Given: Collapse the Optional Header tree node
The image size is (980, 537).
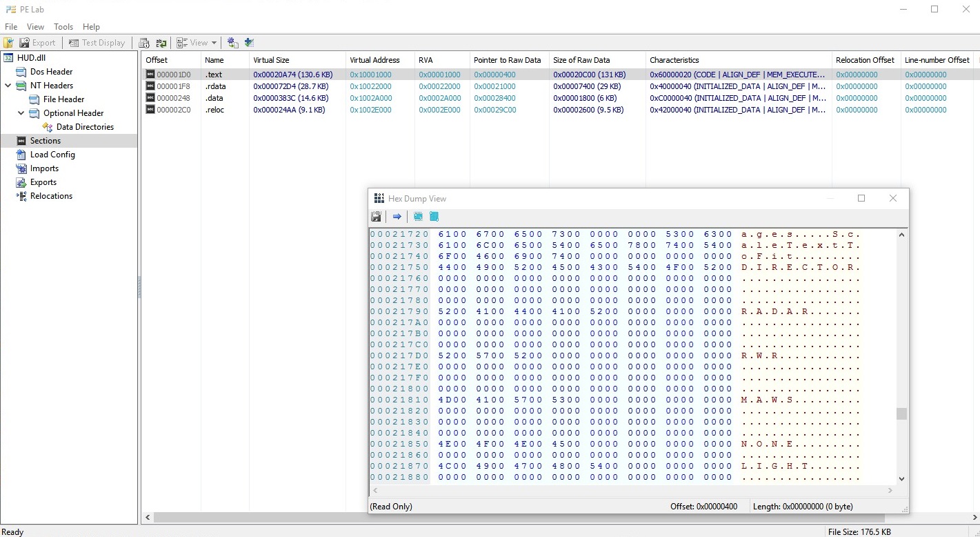Looking at the screenshot, I should (x=21, y=113).
